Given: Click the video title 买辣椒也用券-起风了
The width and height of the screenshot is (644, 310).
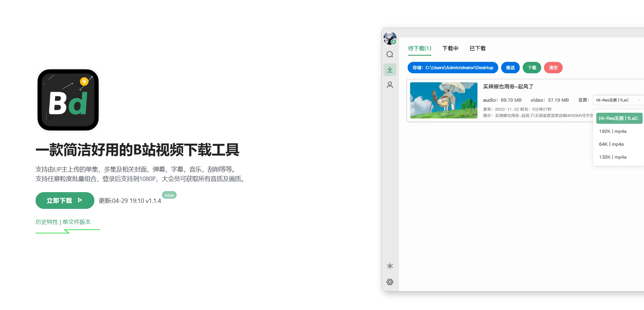Looking at the screenshot, I should (x=508, y=86).
